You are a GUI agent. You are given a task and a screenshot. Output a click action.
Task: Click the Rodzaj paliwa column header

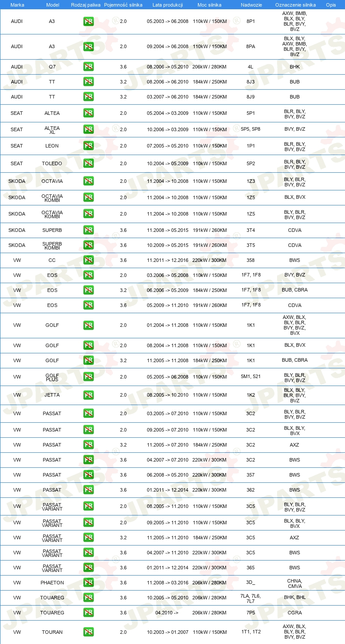tap(86, 4)
